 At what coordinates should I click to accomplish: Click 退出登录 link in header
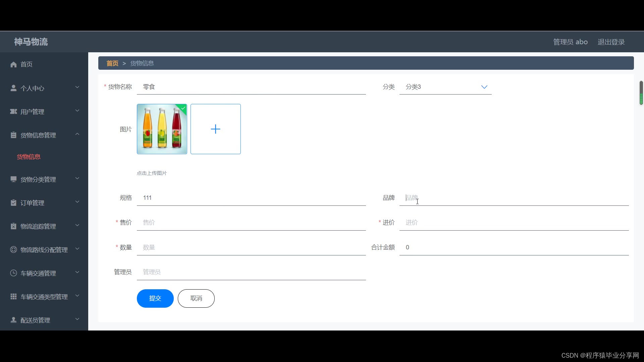[x=611, y=42]
